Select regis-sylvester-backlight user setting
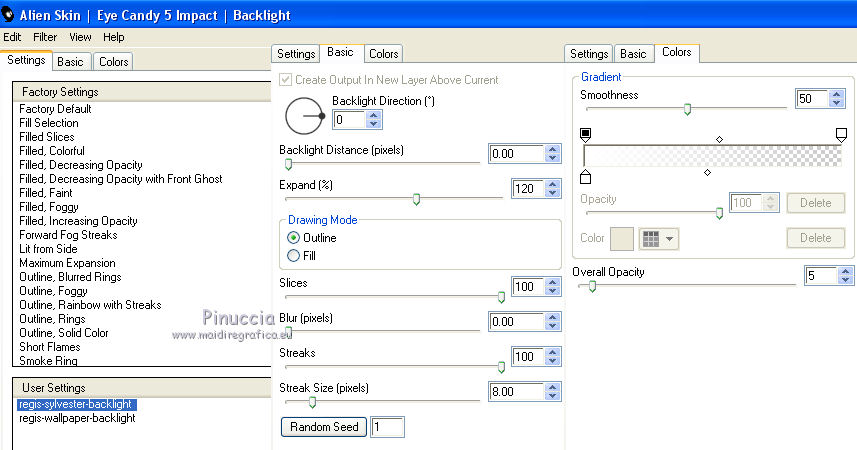Image resolution: width=857 pixels, height=450 pixels. (x=77, y=404)
